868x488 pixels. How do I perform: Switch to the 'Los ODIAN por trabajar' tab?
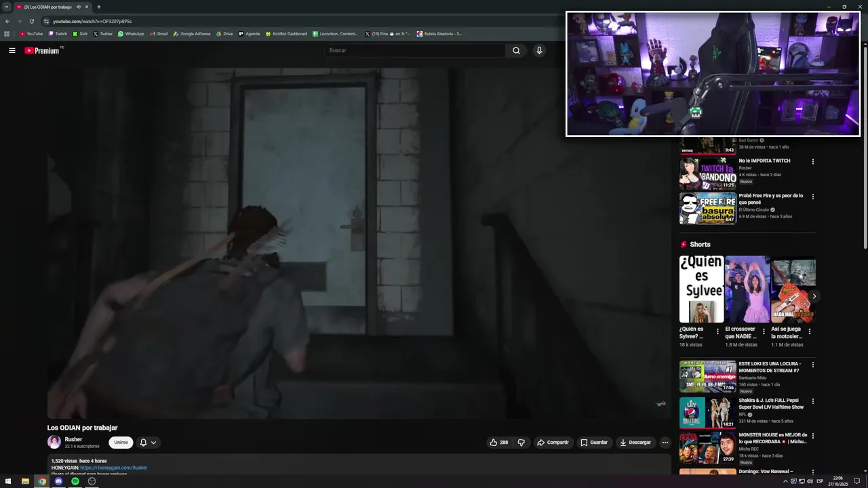pyautogui.click(x=47, y=7)
